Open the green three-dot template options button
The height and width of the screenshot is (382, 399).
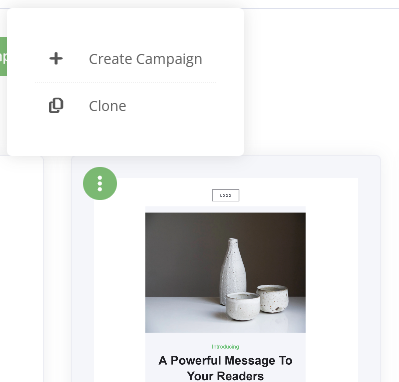tap(100, 184)
